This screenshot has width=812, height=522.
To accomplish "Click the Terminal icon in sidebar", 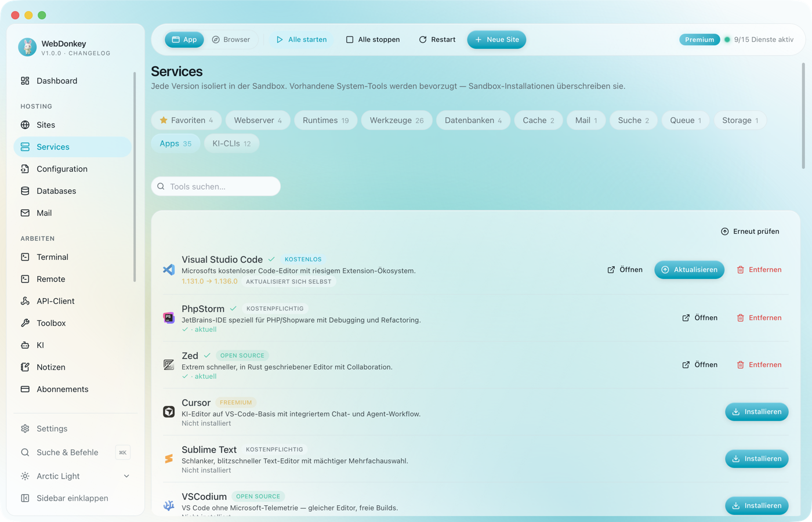I will click(25, 257).
